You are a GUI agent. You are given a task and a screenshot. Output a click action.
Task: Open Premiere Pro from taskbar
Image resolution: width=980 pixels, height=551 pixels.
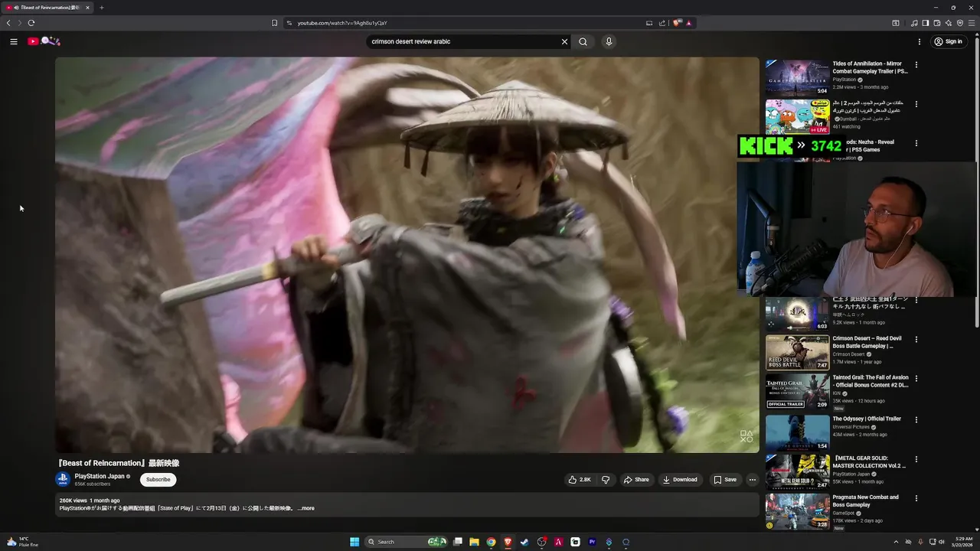click(x=592, y=542)
